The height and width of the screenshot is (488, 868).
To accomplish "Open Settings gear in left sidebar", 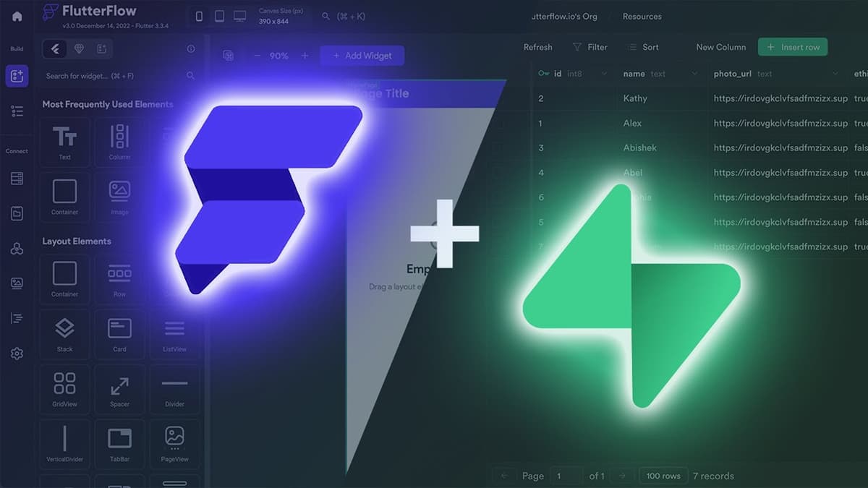I will tap(17, 354).
